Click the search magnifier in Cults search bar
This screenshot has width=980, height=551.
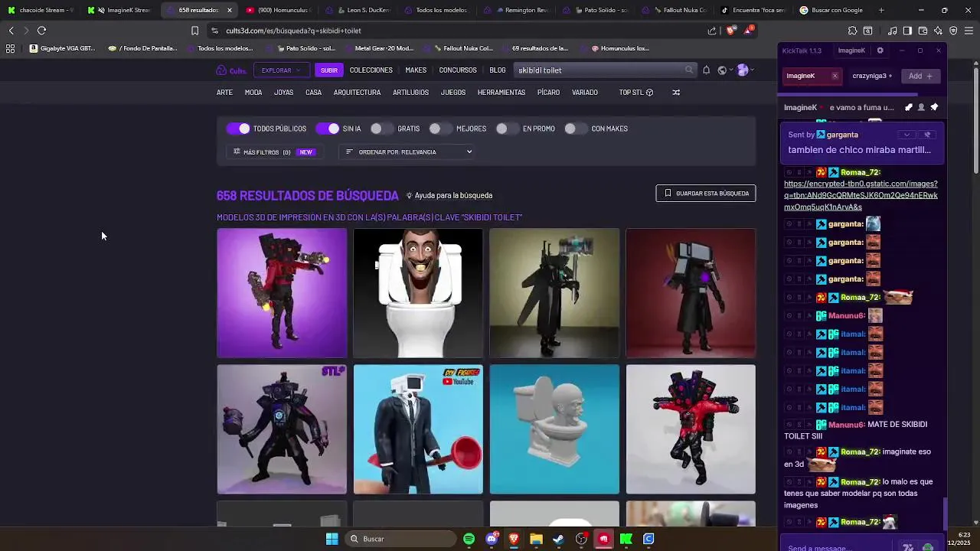(688, 70)
